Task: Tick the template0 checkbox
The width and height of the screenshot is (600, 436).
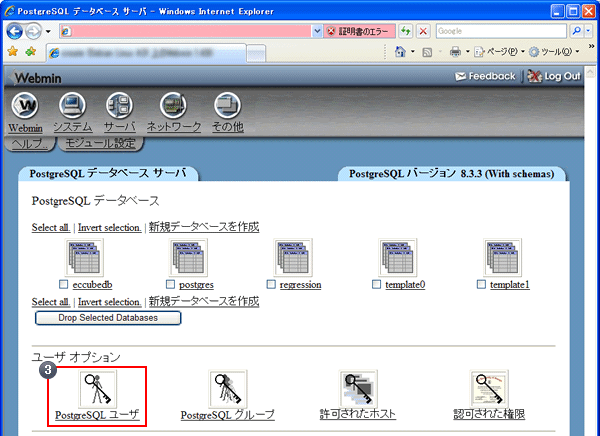Action: coord(377,284)
